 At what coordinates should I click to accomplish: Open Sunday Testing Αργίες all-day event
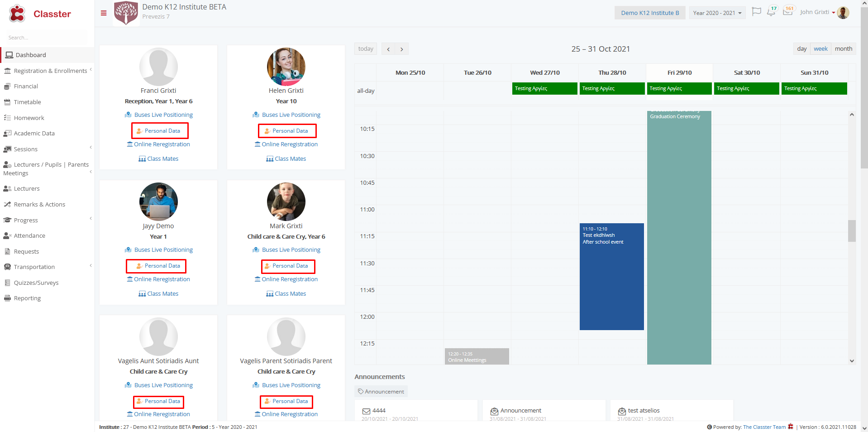point(814,88)
